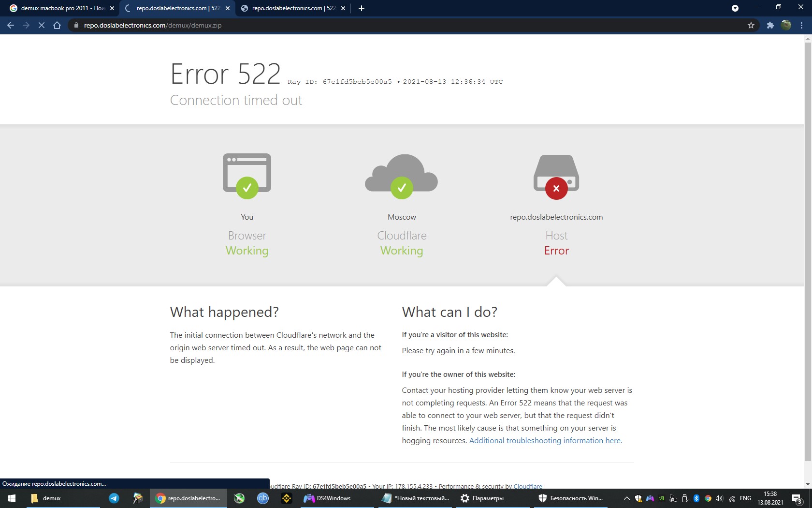
Task: Open the DS4Windows gamepad tray icon
Action: (x=650, y=498)
